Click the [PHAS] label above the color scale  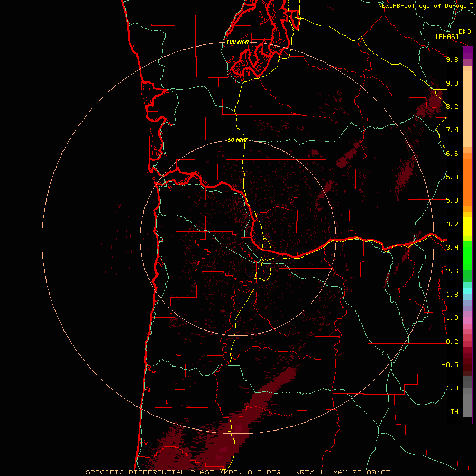(x=447, y=37)
